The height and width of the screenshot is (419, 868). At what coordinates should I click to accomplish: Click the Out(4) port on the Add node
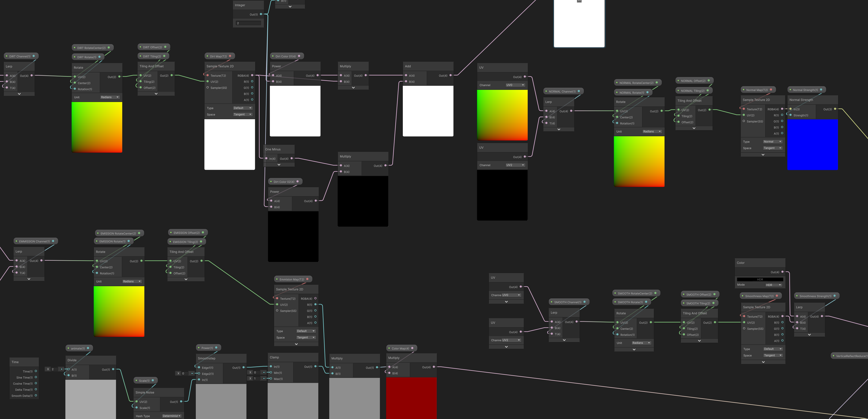[450, 76]
